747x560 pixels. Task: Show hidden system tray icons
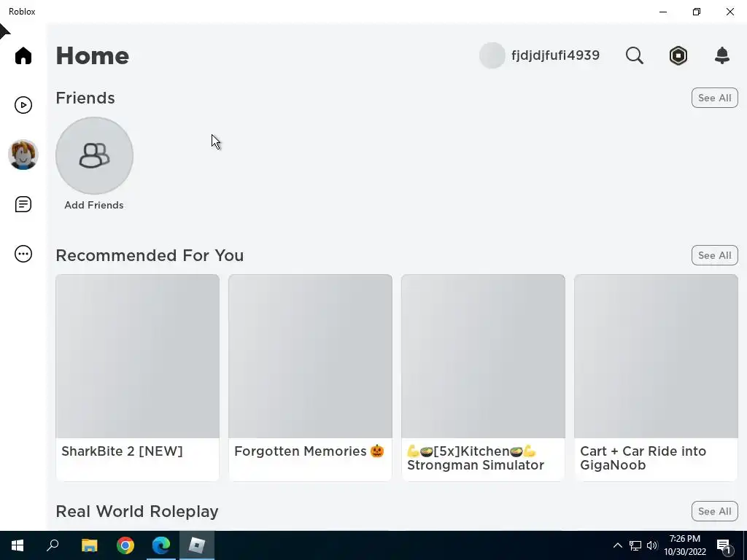(x=617, y=545)
